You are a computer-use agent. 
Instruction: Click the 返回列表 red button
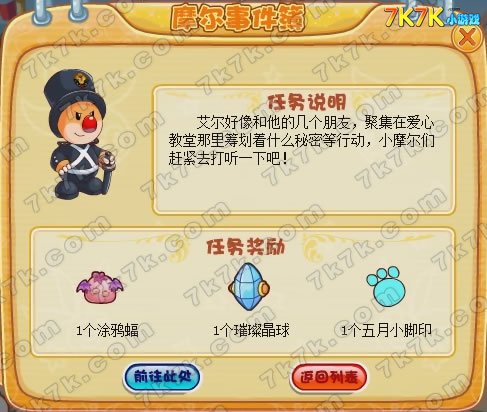[329, 377]
